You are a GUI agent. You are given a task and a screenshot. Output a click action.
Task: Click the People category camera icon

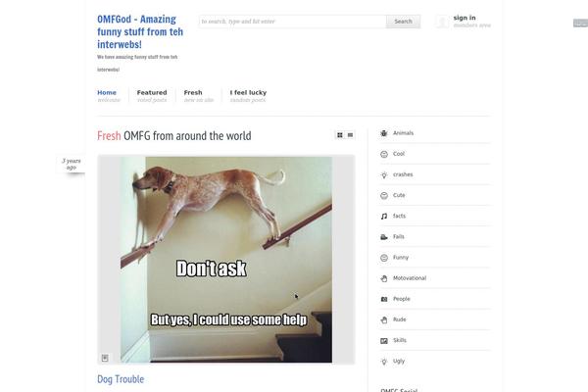(x=384, y=299)
